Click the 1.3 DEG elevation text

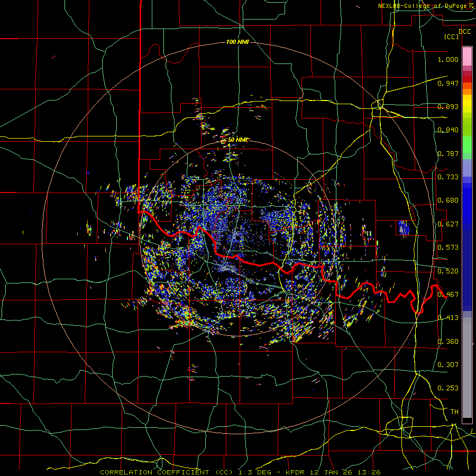point(255,472)
